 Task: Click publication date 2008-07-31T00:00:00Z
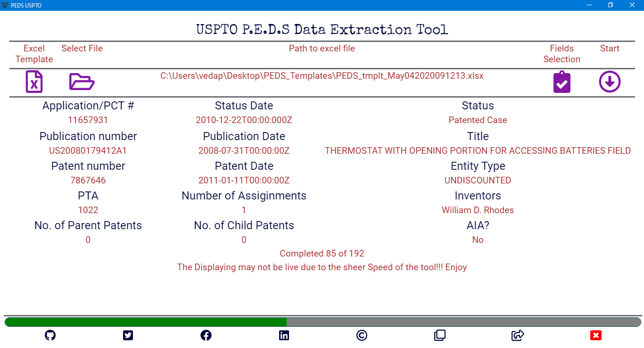244,151
